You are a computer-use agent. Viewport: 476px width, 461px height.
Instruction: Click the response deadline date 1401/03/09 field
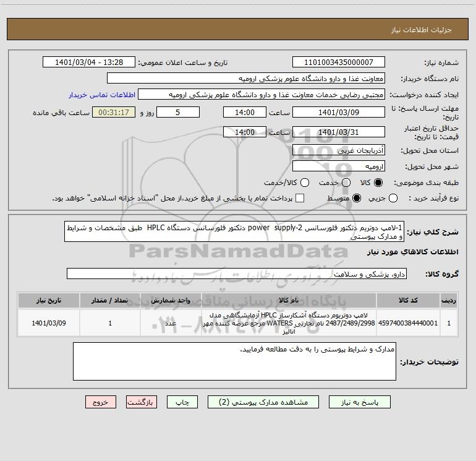click(339, 112)
